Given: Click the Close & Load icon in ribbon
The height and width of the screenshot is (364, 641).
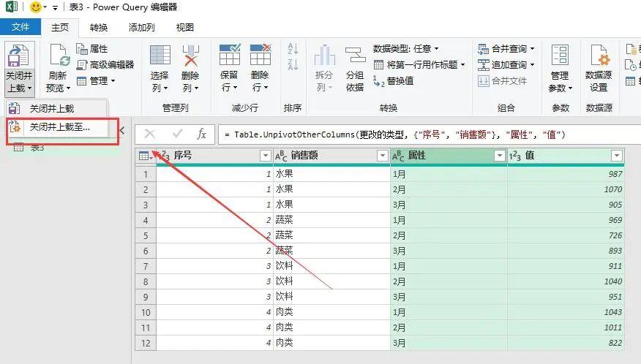Looking at the screenshot, I should click(x=18, y=56).
